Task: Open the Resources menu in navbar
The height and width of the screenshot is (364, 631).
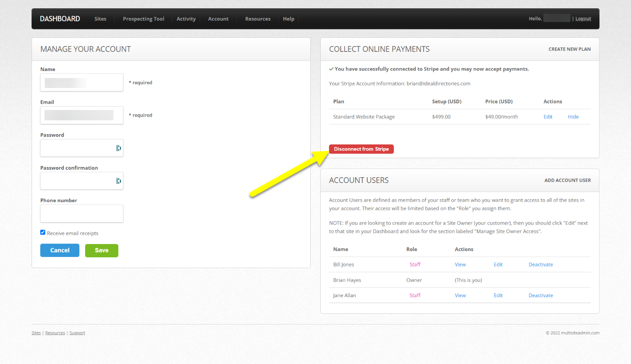Action: coord(258,19)
